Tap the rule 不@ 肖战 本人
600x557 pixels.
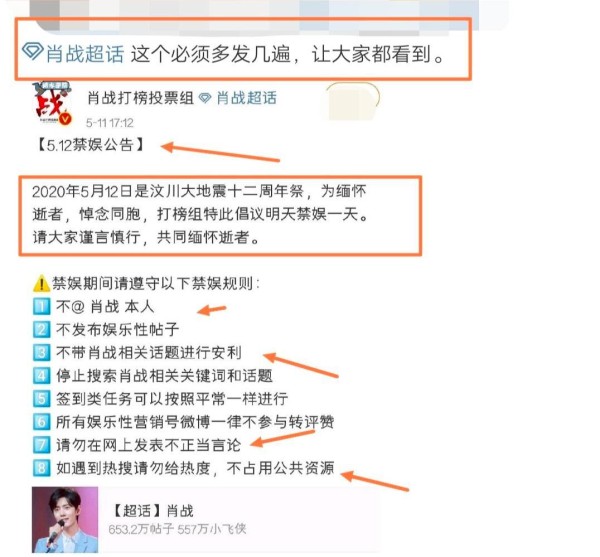pyautogui.click(x=105, y=307)
